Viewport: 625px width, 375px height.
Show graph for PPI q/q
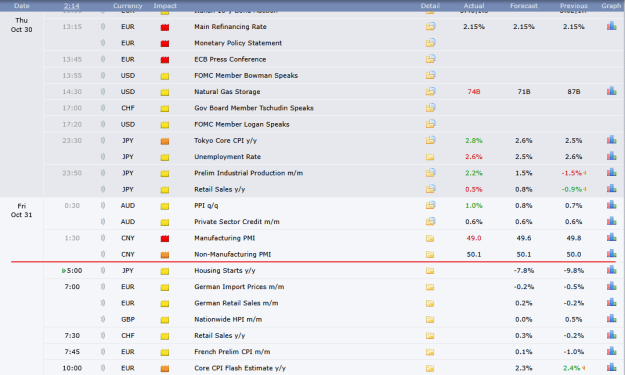click(x=611, y=205)
